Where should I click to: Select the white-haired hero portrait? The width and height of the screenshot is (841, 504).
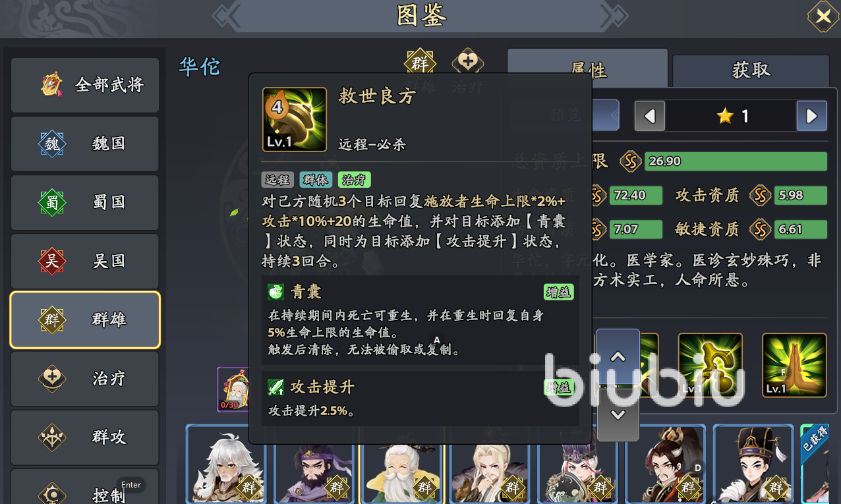coord(226,464)
